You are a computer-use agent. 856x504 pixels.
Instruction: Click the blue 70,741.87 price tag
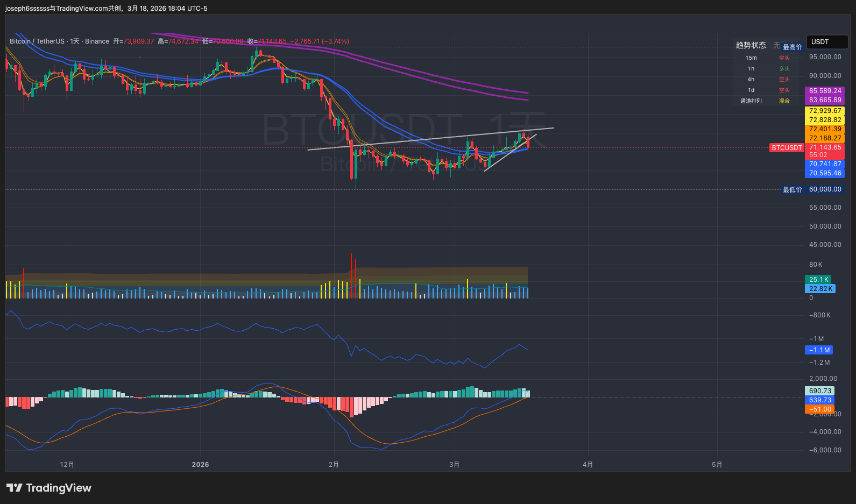click(x=825, y=164)
